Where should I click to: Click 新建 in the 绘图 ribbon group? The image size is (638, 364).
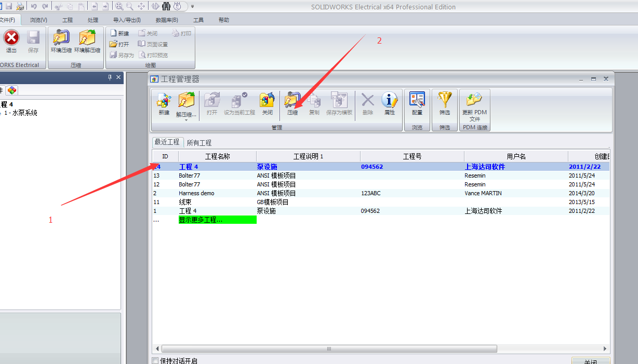click(119, 33)
